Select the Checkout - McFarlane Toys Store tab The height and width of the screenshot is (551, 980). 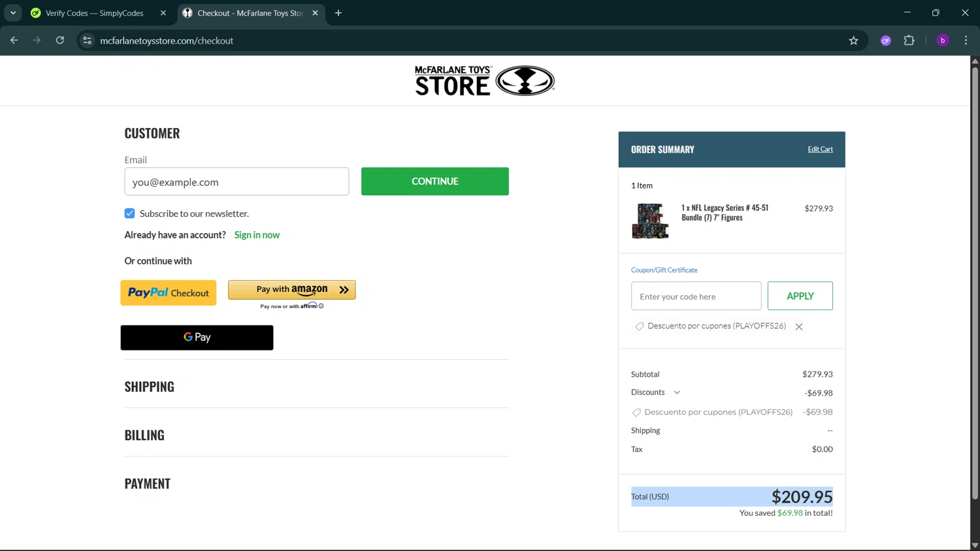coord(250,13)
